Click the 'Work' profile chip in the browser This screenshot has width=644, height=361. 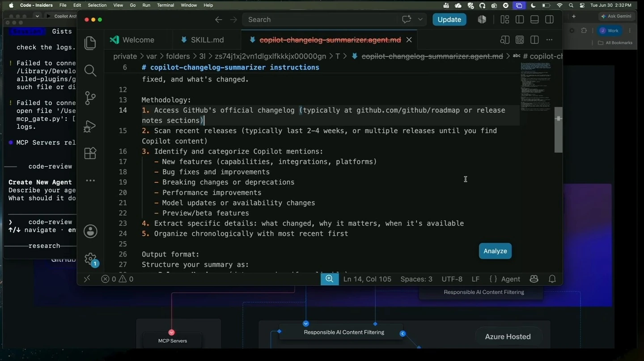tap(610, 30)
